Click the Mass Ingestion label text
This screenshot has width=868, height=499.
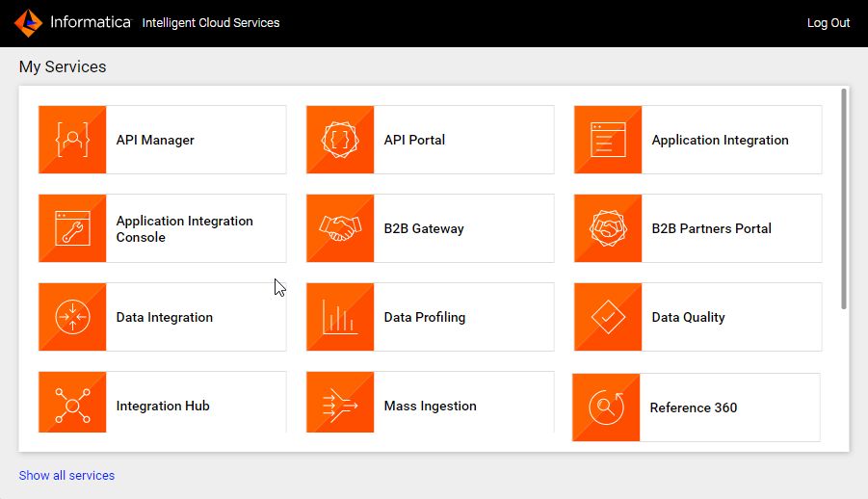[430, 406]
